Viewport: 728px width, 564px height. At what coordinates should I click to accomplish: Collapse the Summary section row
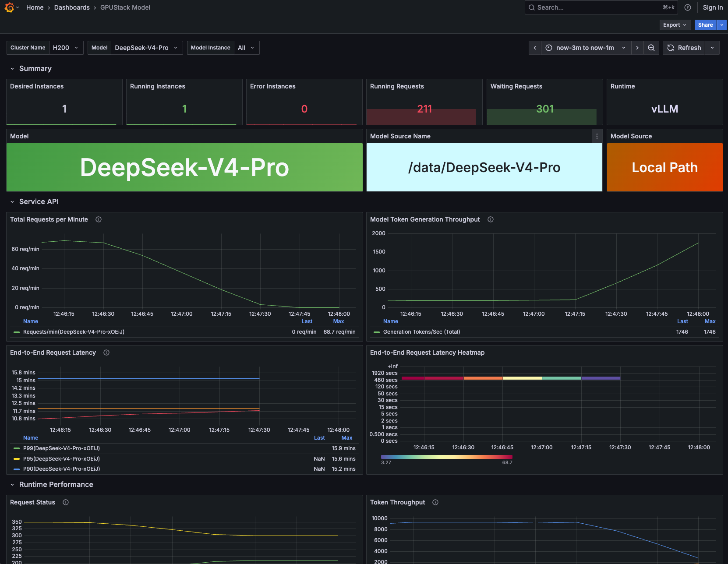(x=35, y=69)
